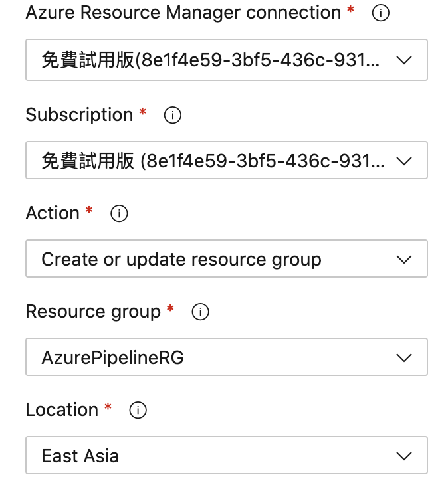Click info icon beside Azure Resource Manager connection
The height and width of the screenshot is (489, 448).
380,14
